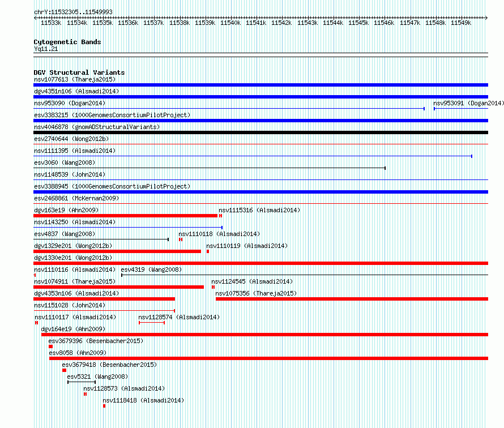This screenshot has height=428, width=504.
Task: Open the nsv953090 (Dogan2014) variant label
Action: pyautogui.click(x=70, y=103)
